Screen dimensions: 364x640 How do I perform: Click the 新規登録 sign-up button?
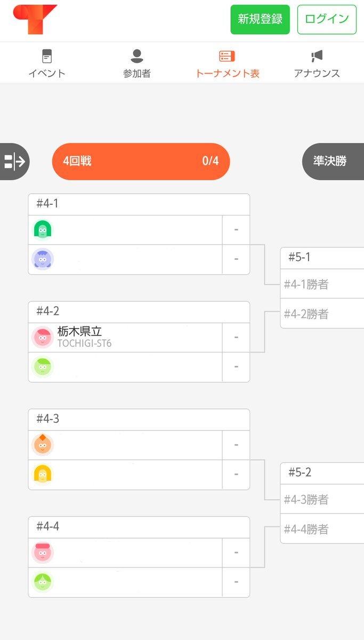click(x=260, y=20)
